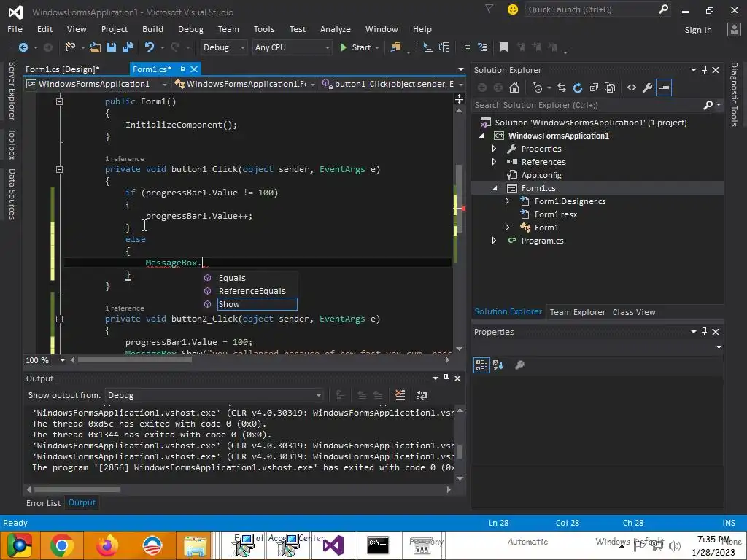
Task: Click Sign in link at top right
Action: (698, 29)
